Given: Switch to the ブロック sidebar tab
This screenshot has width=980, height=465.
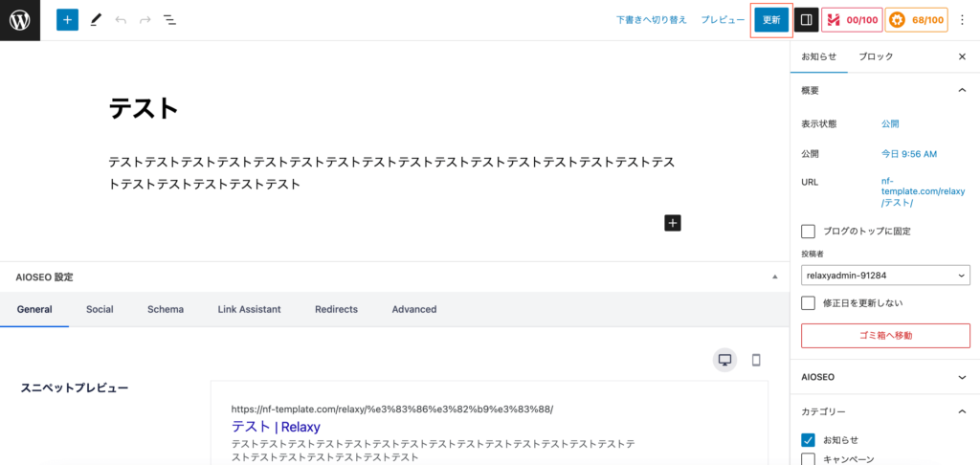Looking at the screenshot, I should tap(876, 56).
